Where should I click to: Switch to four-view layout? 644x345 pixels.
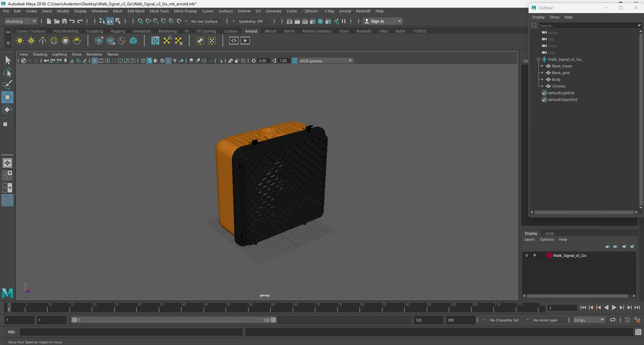pyautogui.click(x=7, y=175)
